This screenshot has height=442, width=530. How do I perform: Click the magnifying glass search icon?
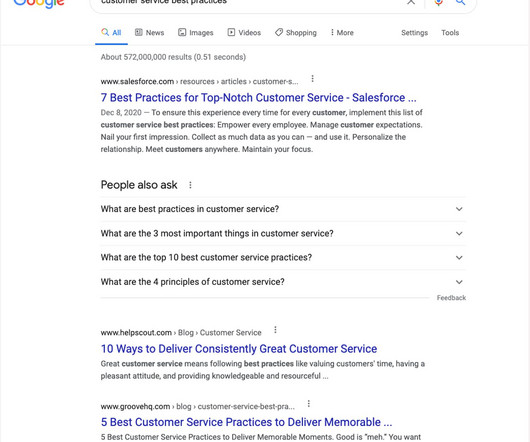[x=460, y=2]
